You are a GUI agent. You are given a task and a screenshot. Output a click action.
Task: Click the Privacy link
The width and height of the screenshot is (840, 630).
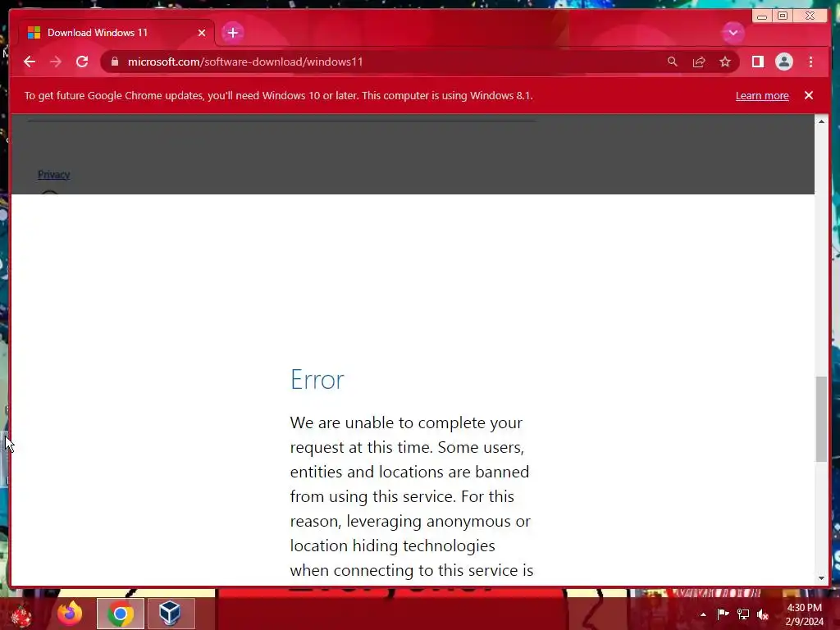tap(53, 174)
